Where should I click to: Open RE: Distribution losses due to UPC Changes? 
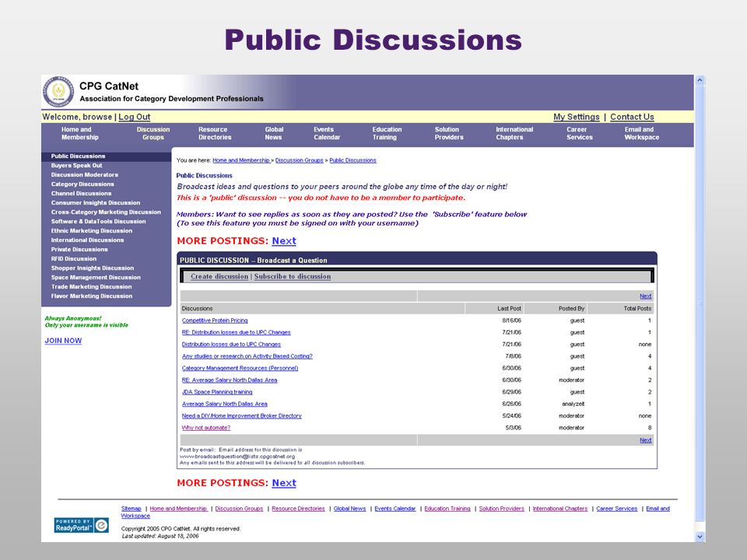coord(237,332)
